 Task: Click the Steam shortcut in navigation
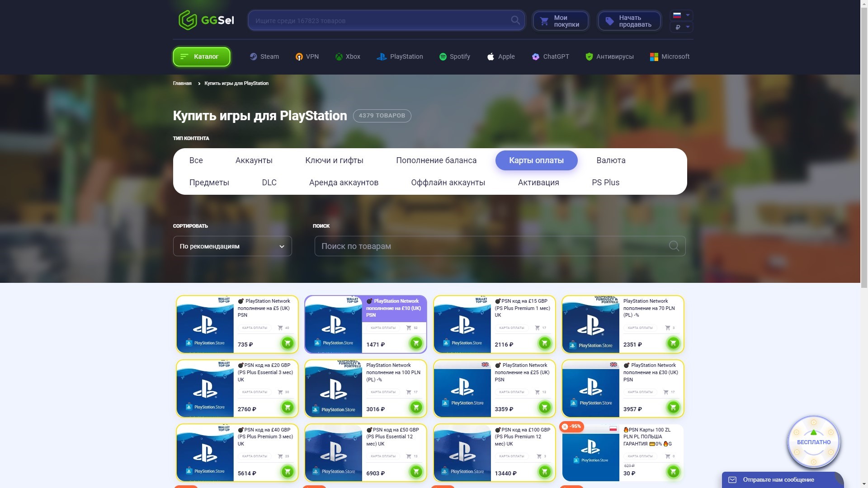pos(264,56)
